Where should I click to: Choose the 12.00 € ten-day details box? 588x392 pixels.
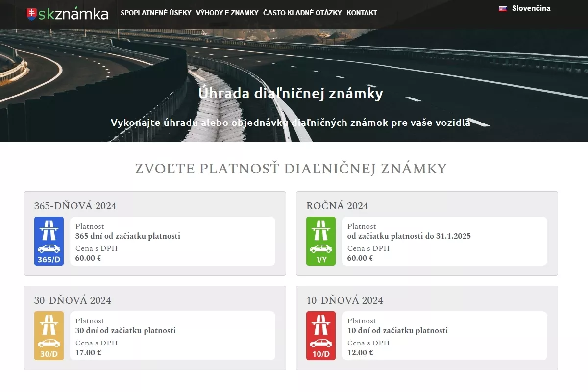(x=444, y=336)
